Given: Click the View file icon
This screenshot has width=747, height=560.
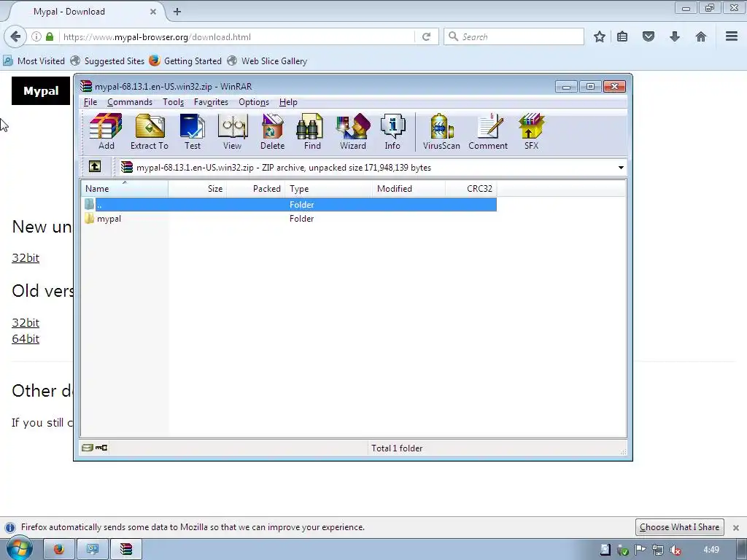Looking at the screenshot, I should tap(233, 132).
